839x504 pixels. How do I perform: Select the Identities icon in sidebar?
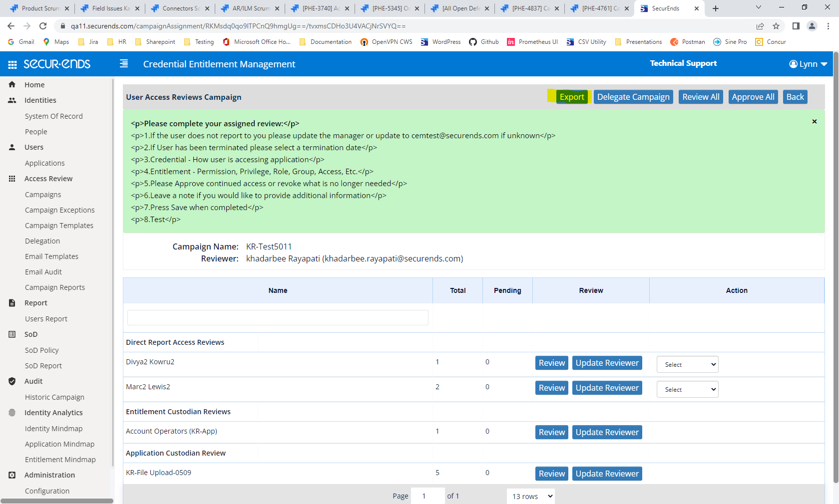[x=12, y=100]
